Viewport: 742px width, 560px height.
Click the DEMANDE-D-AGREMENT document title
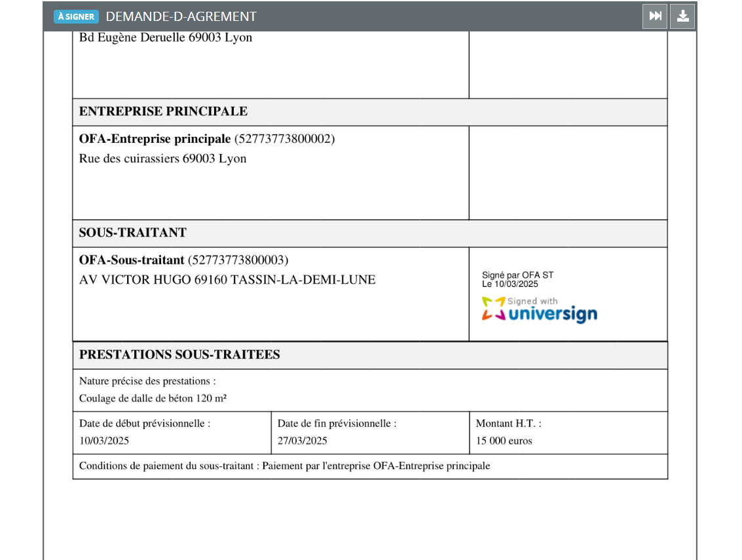[181, 16]
